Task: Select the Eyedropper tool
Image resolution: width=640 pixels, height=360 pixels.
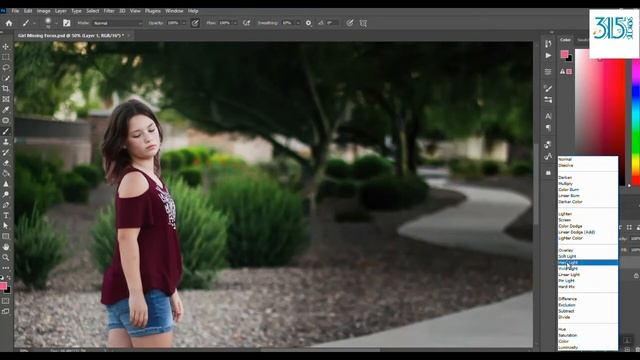Action: [x=6, y=110]
